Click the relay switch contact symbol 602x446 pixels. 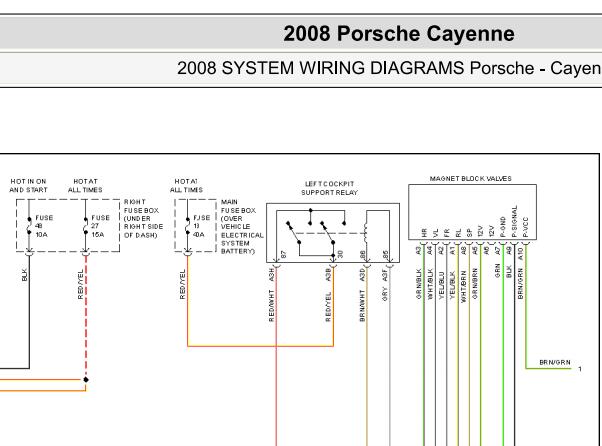pyautogui.click(x=316, y=232)
